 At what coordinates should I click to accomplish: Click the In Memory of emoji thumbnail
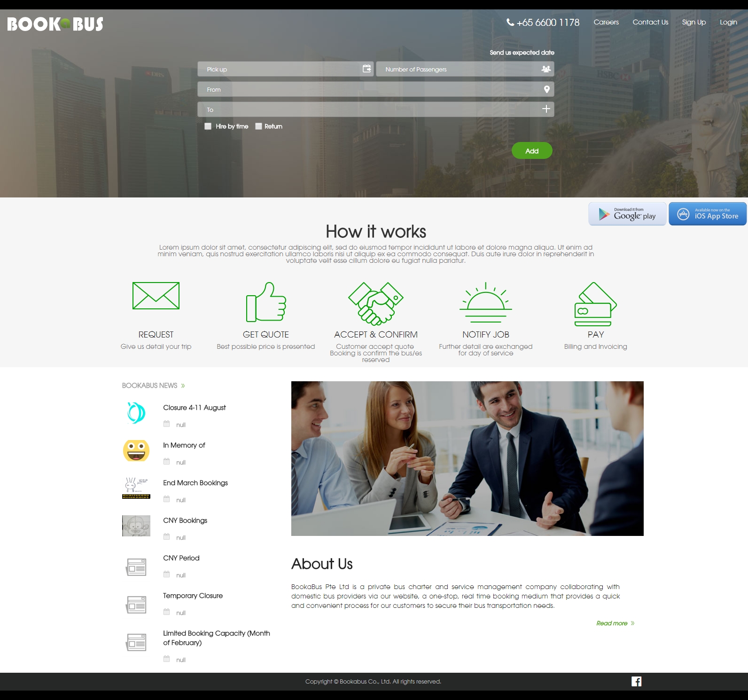(136, 450)
